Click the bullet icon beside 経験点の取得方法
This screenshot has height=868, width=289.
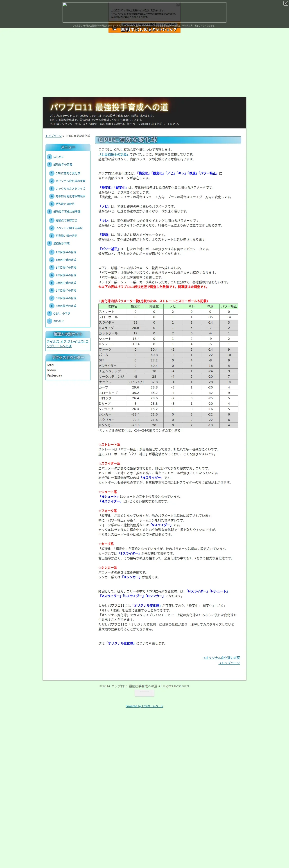click(52, 220)
